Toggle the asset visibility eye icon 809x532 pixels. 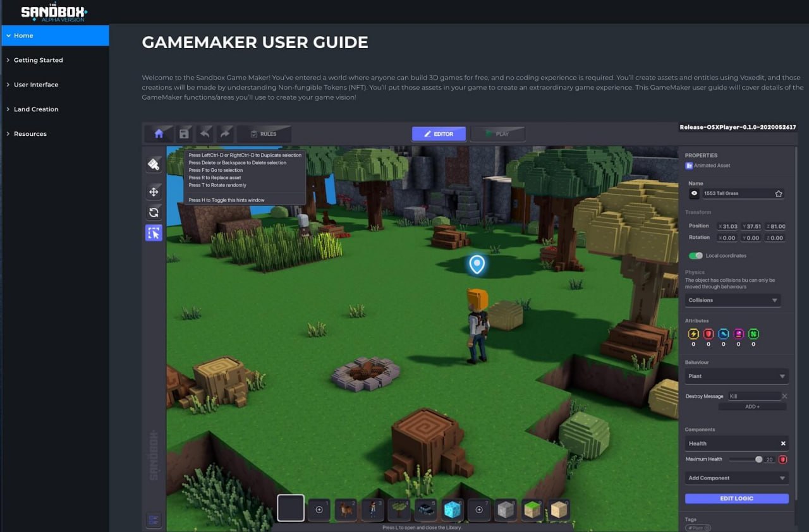(x=694, y=193)
